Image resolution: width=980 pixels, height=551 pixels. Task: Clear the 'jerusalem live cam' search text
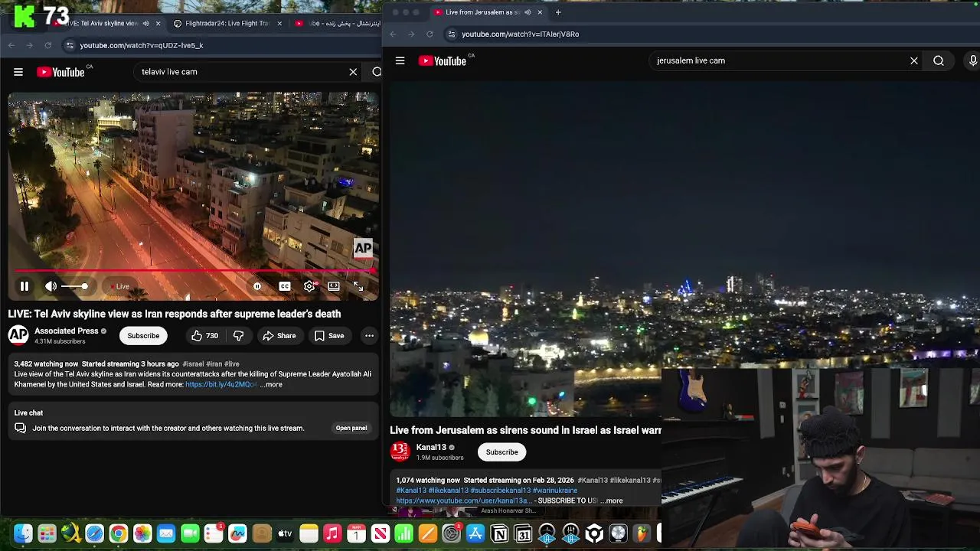click(x=914, y=60)
